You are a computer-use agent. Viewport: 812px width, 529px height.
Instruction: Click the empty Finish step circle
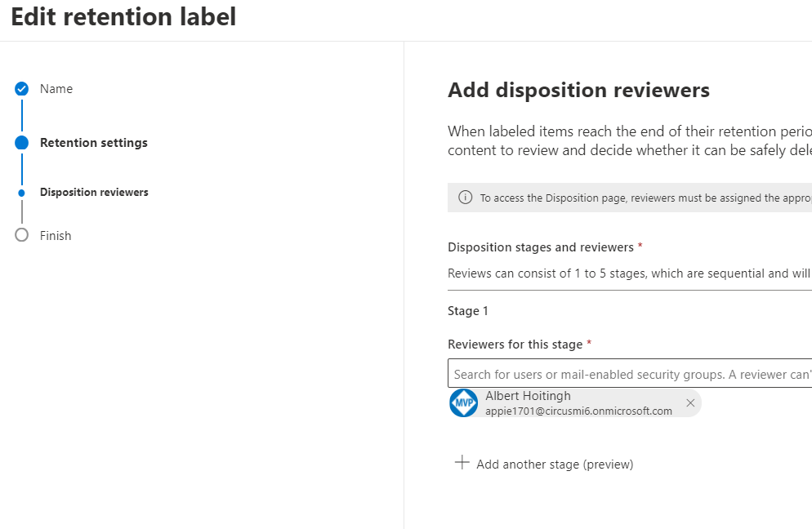point(22,235)
